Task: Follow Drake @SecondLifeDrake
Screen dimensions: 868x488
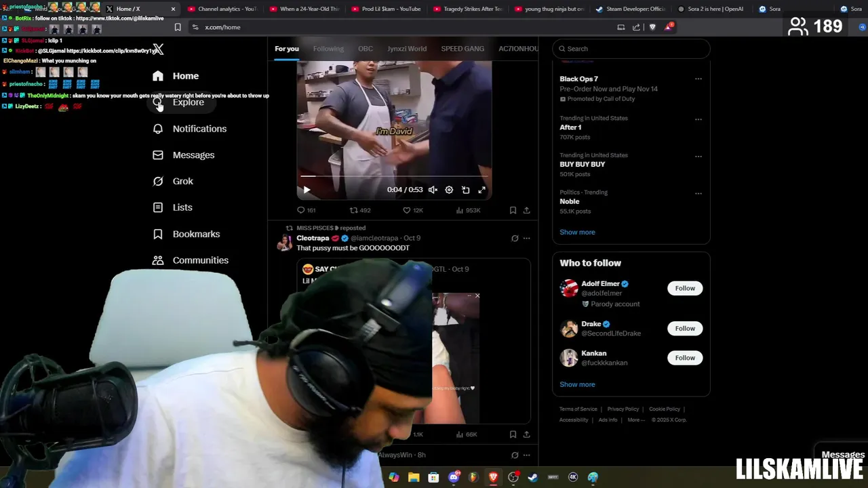Action: [685, 329]
